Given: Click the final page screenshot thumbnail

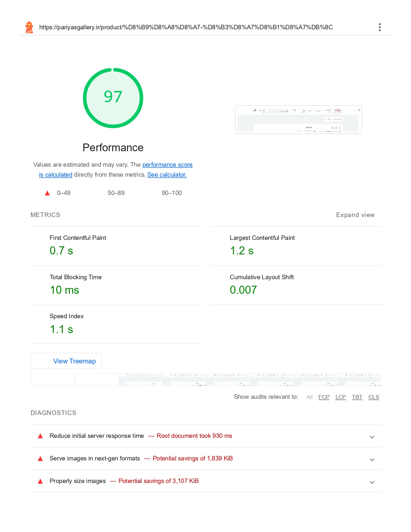Looking at the screenshot, I should 298,120.
